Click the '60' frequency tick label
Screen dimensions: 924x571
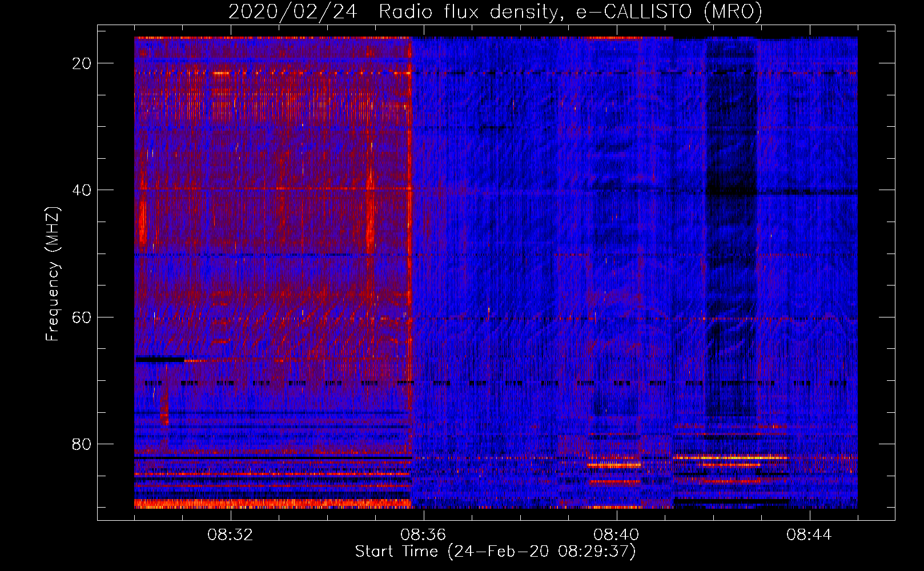(x=82, y=317)
